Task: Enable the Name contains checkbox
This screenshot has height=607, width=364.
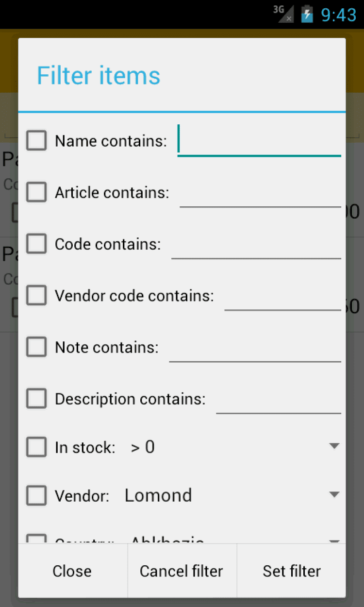Action: pos(36,141)
